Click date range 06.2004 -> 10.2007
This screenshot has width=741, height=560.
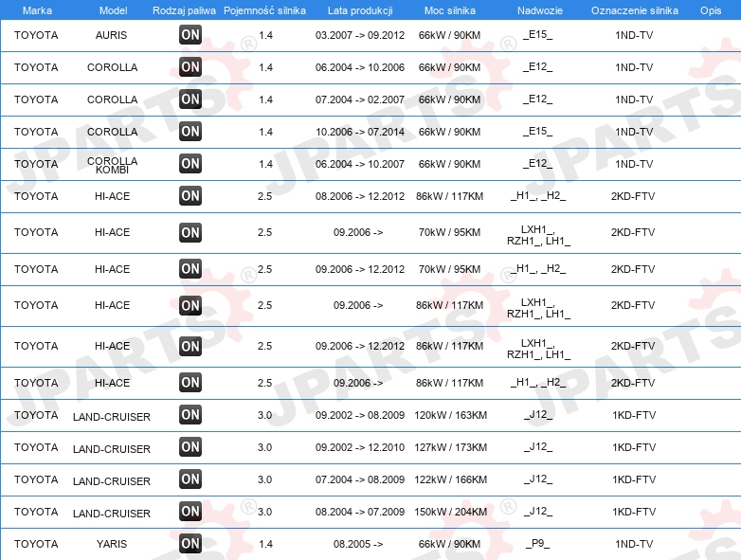click(x=360, y=164)
